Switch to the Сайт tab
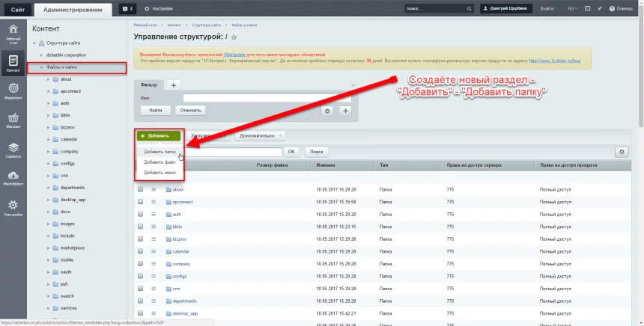The width and height of the screenshot is (644, 326). click(x=16, y=8)
